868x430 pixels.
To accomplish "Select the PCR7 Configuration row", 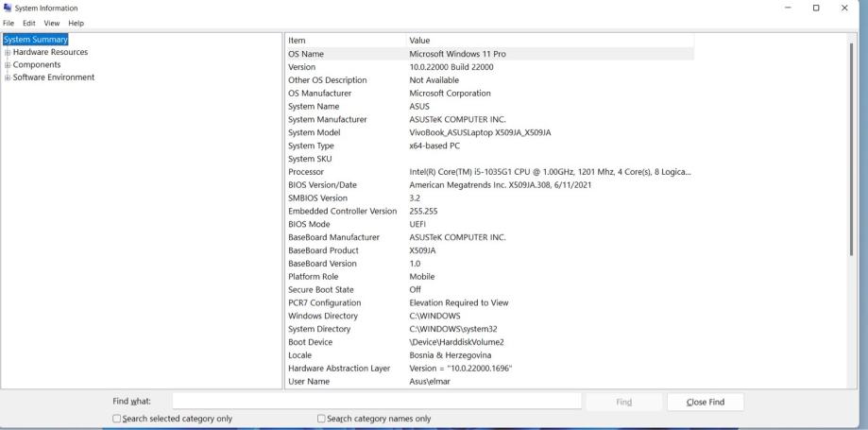I will click(x=489, y=303).
